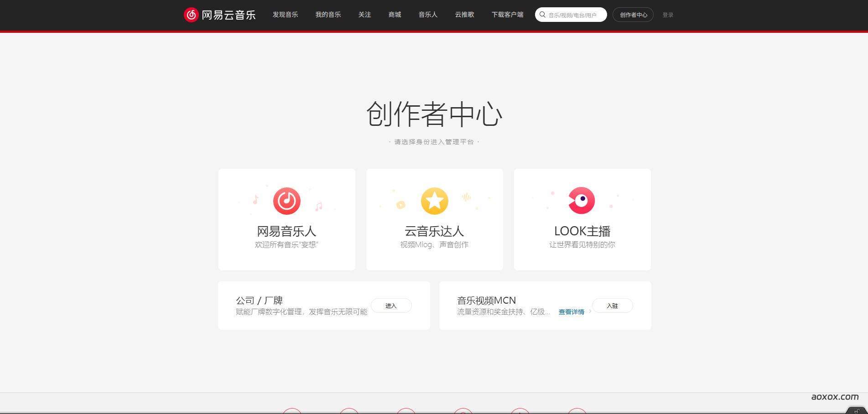This screenshot has width=868, height=414.
Task: Open the 云推歌 nav item
Action: pos(465,15)
